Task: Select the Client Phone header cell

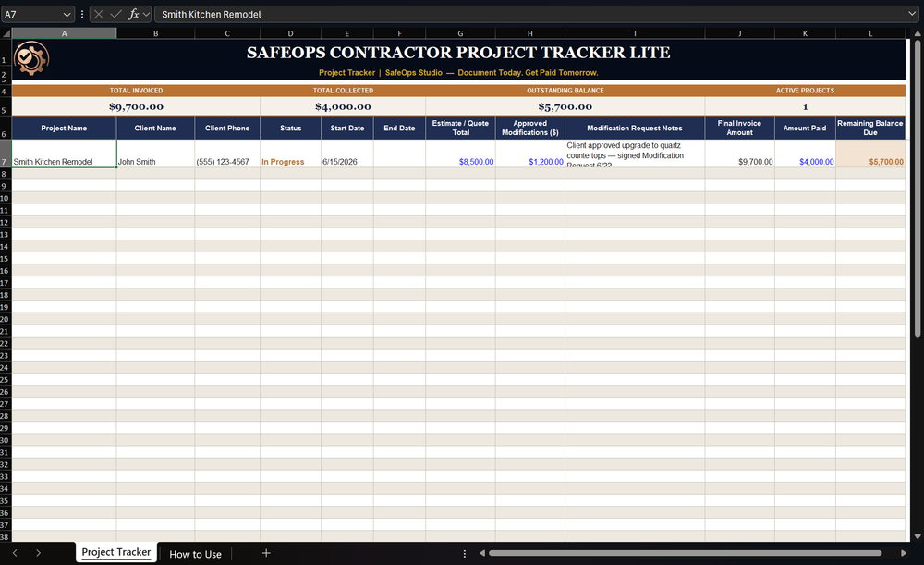Action: (227, 128)
